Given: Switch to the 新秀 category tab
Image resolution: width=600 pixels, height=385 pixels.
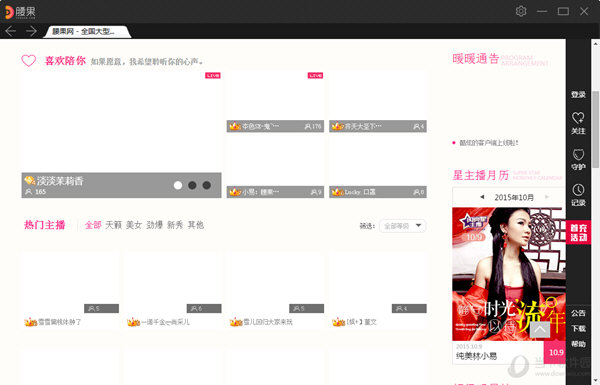Looking at the screenshot, I should (x=175, y=225).
